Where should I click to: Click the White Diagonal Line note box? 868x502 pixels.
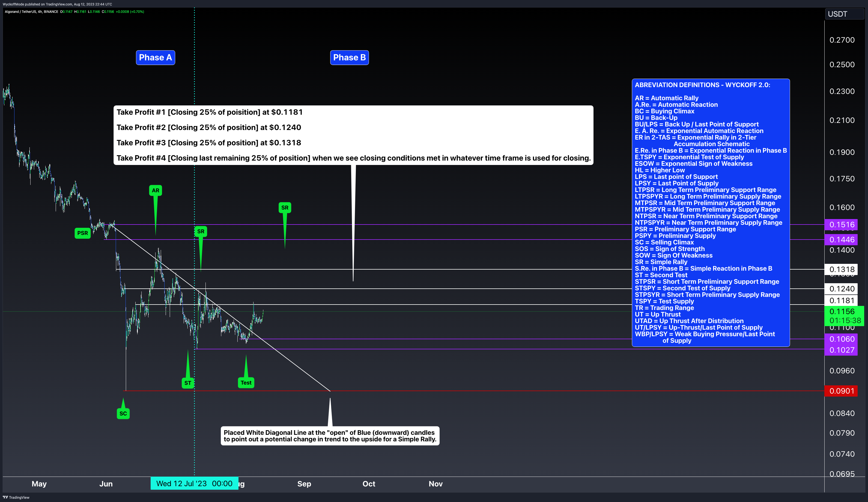pos(330,436)
